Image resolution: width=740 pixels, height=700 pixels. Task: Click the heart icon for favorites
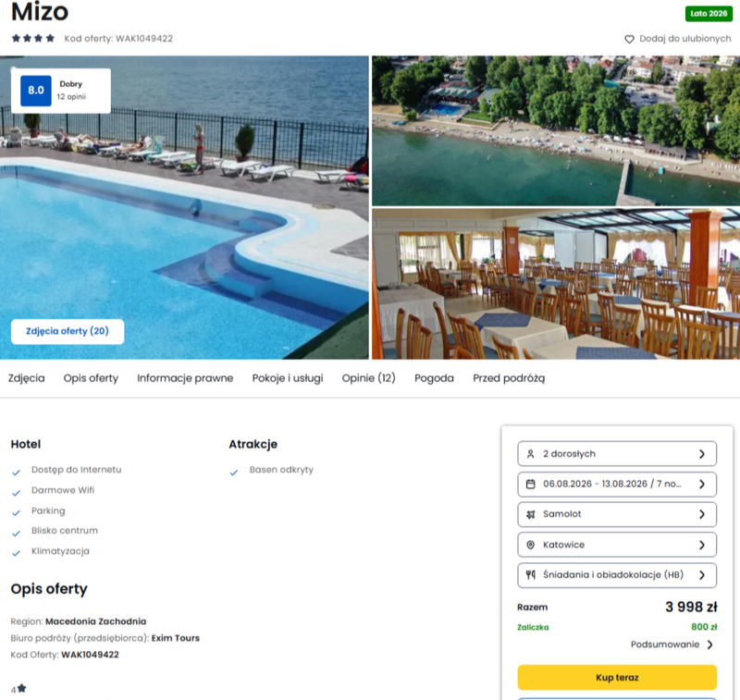point(629,39)
